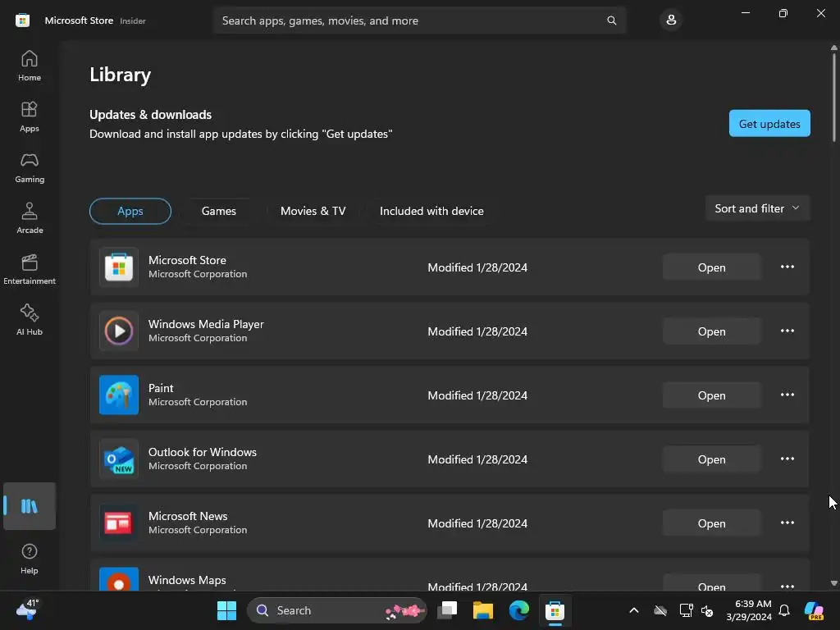Open Paint via its Open button
Viewport: 840px width, 630px height.
point(711,395)
